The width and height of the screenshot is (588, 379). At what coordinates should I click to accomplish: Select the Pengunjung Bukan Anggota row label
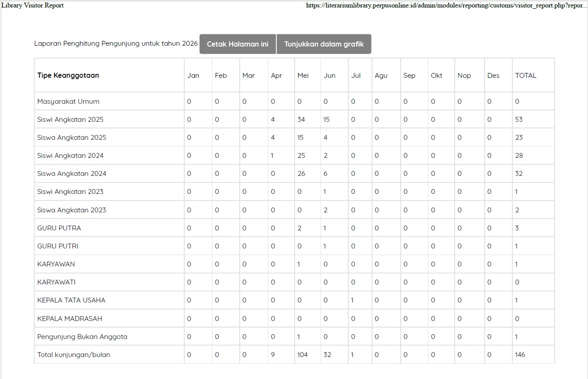(82, 337)
